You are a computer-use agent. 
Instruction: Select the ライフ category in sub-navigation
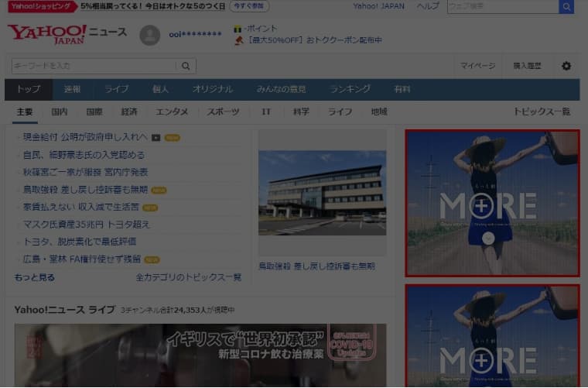(340, 112)
